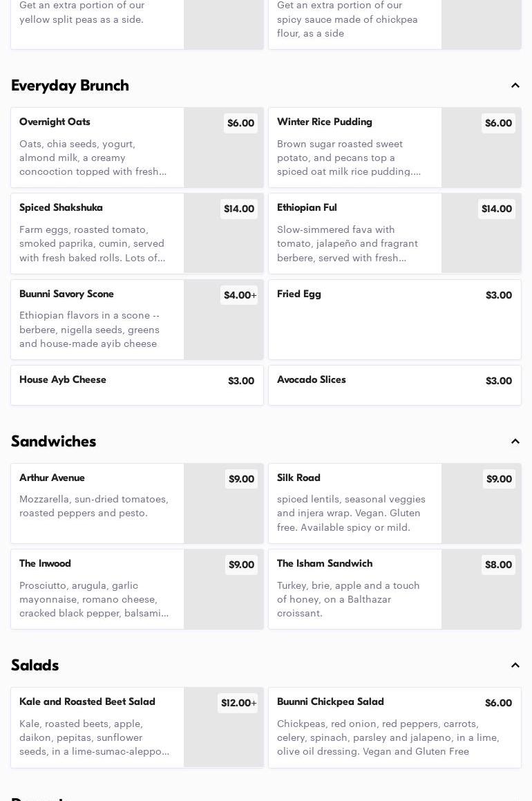Select the Kale and Roasted Beet Salad
The width and height of the screenshot is (532, 801).
[137, 728]
